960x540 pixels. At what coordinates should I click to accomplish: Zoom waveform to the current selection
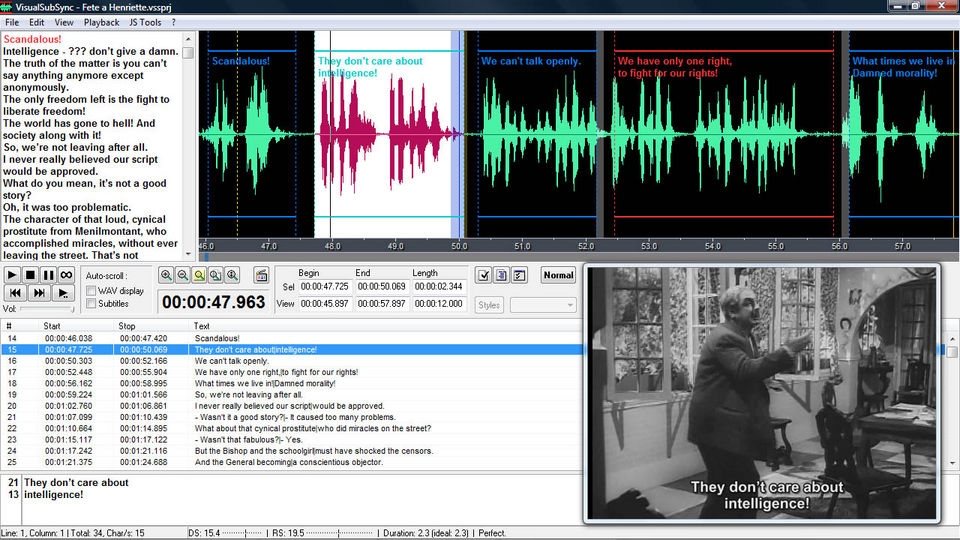coord(199,276)
